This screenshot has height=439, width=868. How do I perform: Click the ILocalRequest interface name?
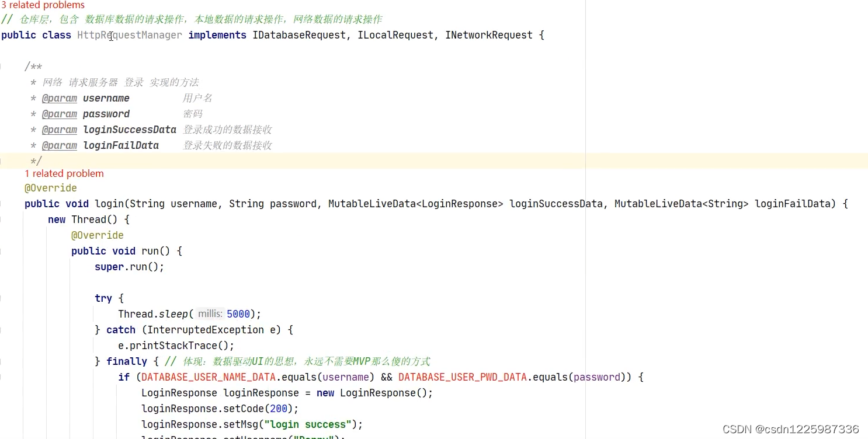pyautogui.click(x=395, y=35)
